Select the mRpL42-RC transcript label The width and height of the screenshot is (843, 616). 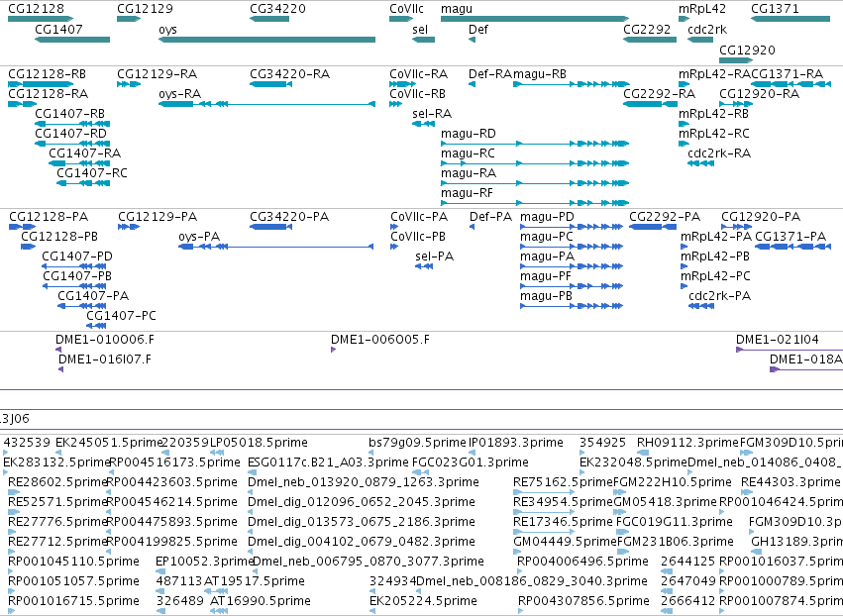pos(714,133)
